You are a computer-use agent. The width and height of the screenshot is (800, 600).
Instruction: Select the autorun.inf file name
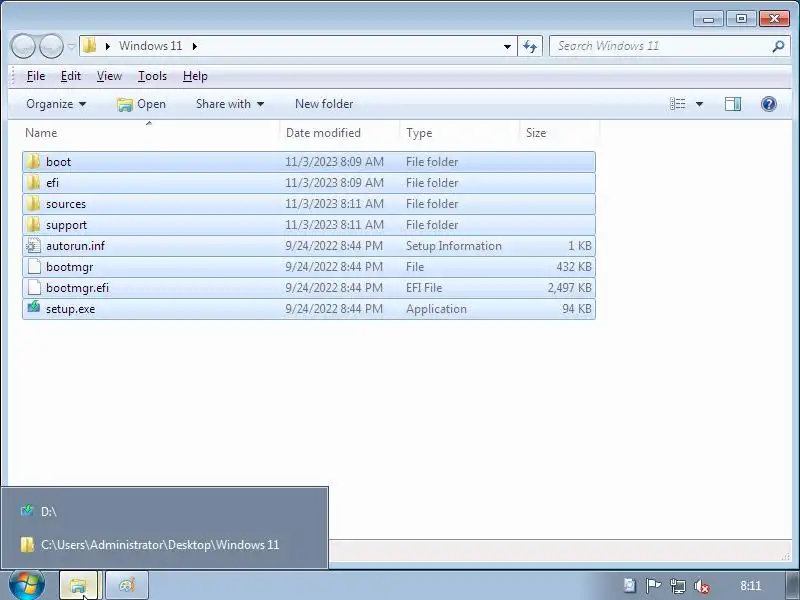click(x=76, y=246)
